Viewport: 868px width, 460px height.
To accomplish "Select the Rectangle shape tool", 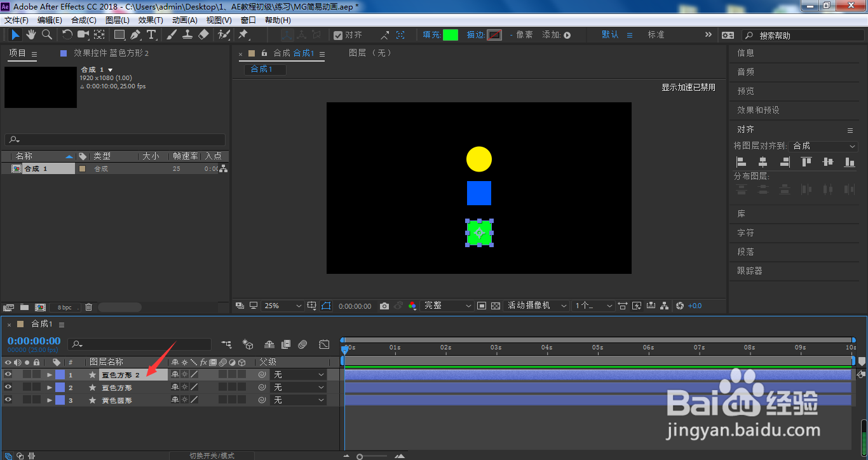I will [119, 34].
